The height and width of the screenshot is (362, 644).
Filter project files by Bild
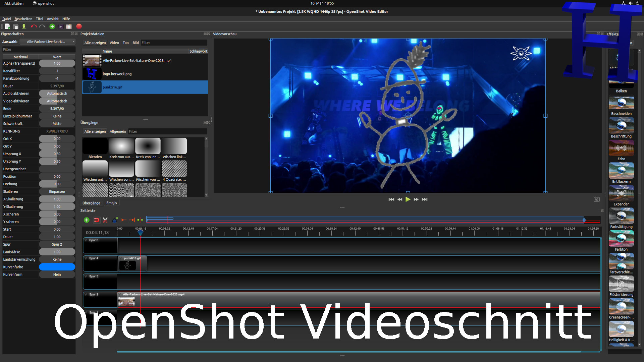point(136,43)
